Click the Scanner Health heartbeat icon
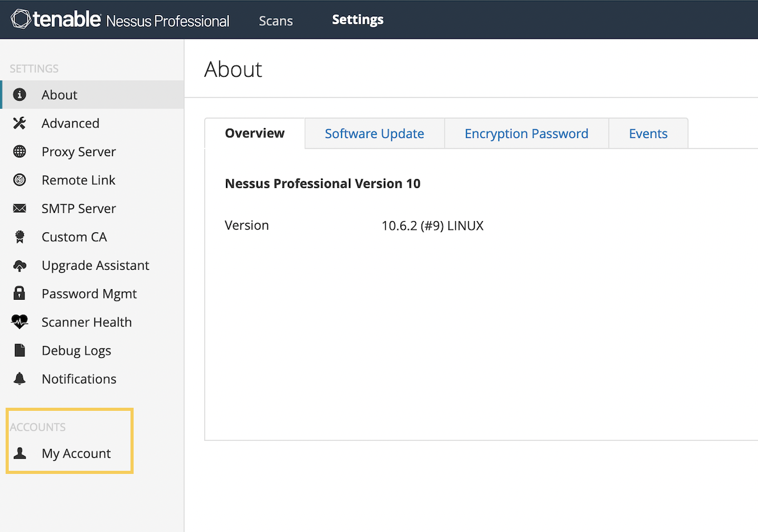758x532 pixels. pos(19,322)
